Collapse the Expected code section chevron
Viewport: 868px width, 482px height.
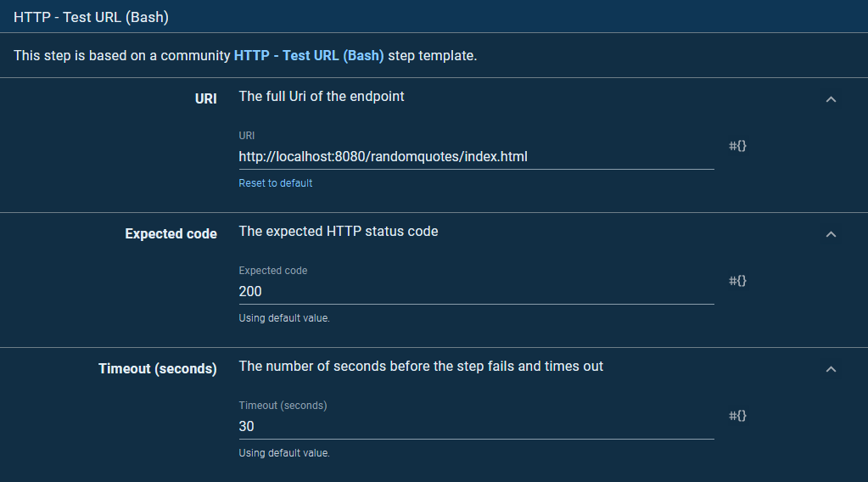point(831,234)
